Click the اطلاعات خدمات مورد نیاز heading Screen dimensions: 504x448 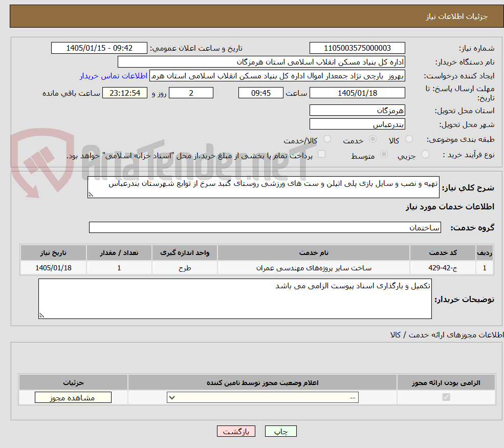[x=450, y=207]
